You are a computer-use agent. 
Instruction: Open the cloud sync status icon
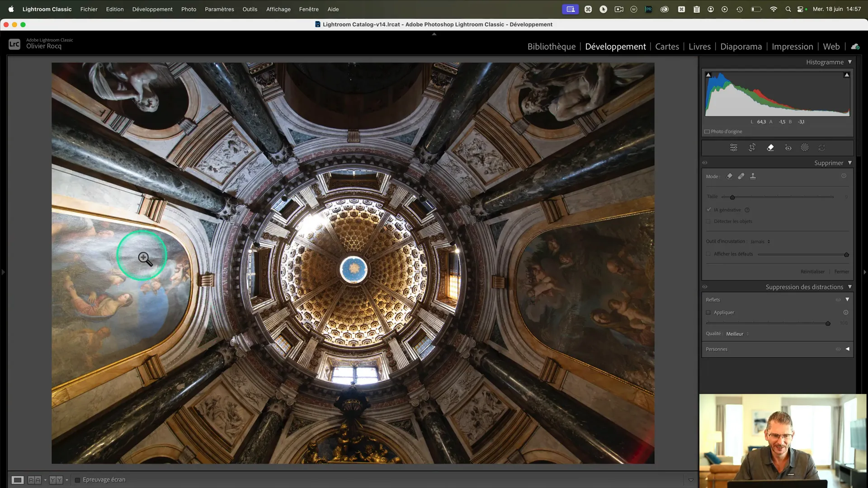point(855,47)
